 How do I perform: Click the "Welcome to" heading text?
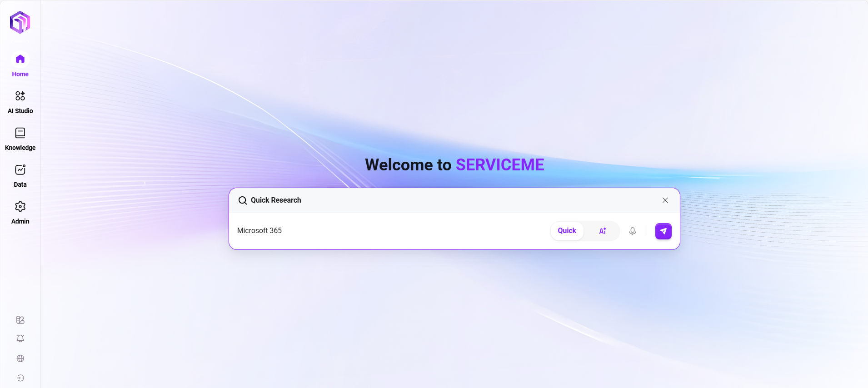pos(408,165)
